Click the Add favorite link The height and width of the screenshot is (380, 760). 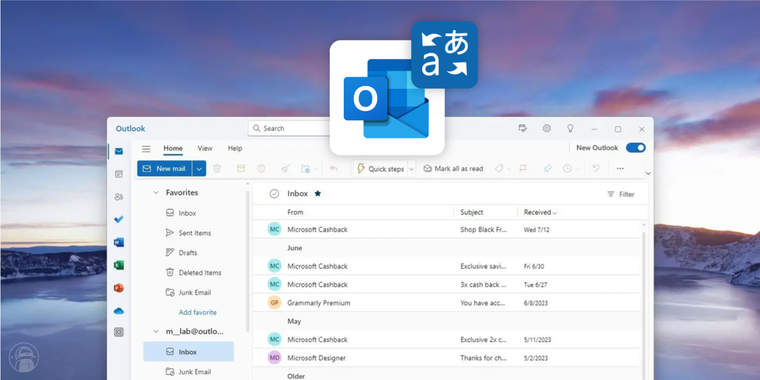[x=198, y=312]
